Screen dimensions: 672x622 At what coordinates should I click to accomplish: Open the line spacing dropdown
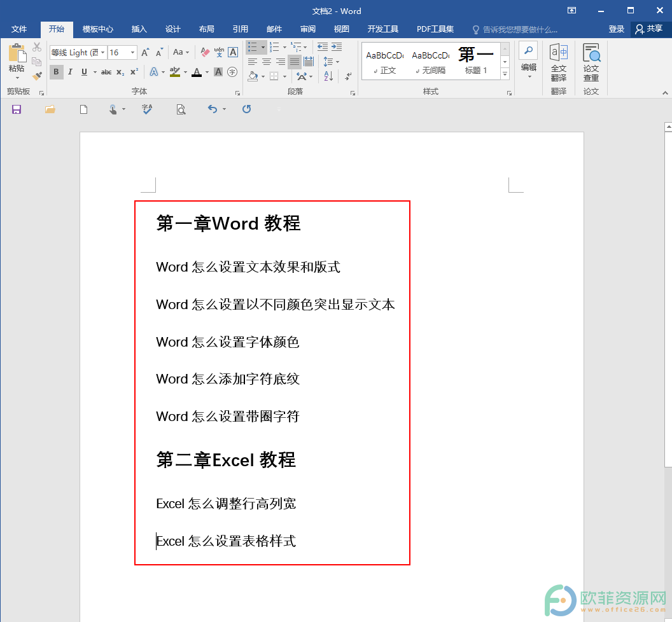click(x=332, y=62)
